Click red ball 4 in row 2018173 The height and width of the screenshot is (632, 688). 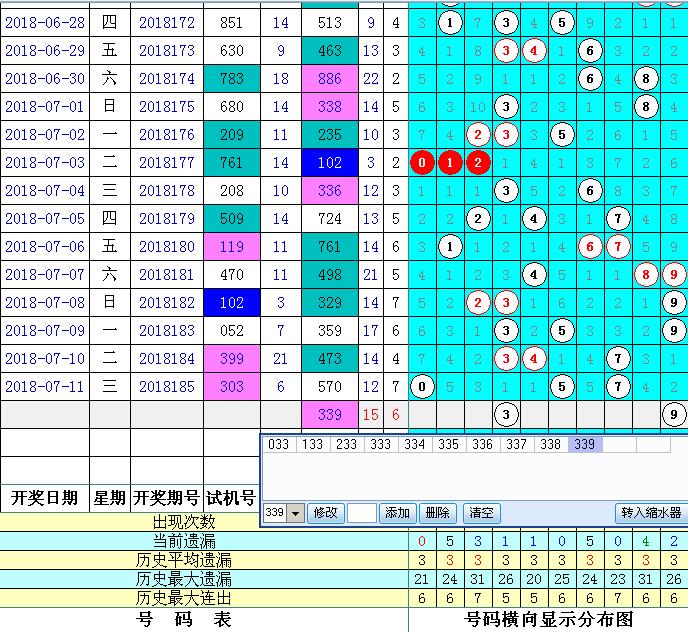coord(534,51)
